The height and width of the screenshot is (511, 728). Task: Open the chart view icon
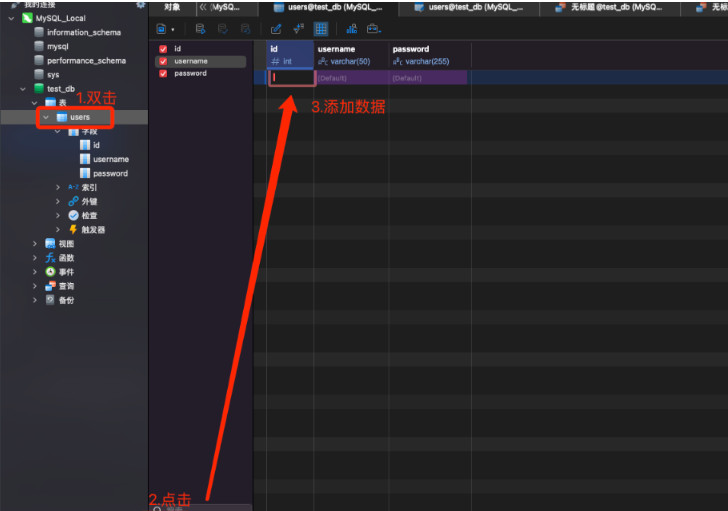[x=351, y=29]
